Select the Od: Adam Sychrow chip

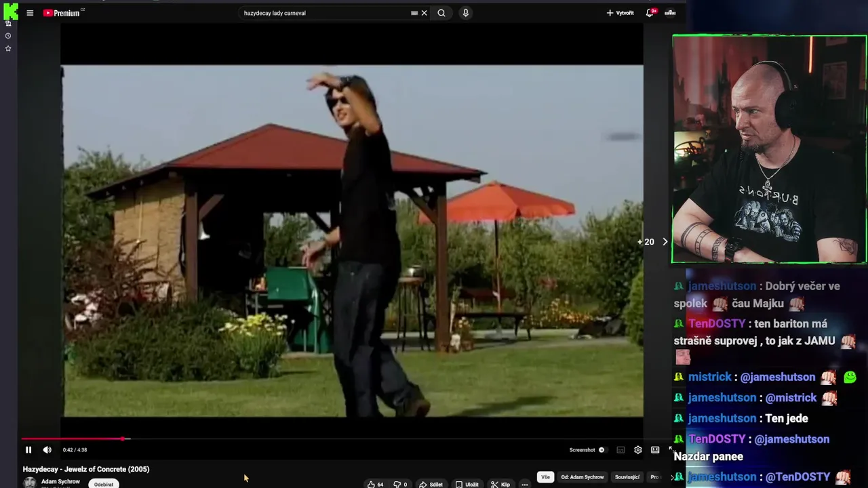[x=583, y=477]
